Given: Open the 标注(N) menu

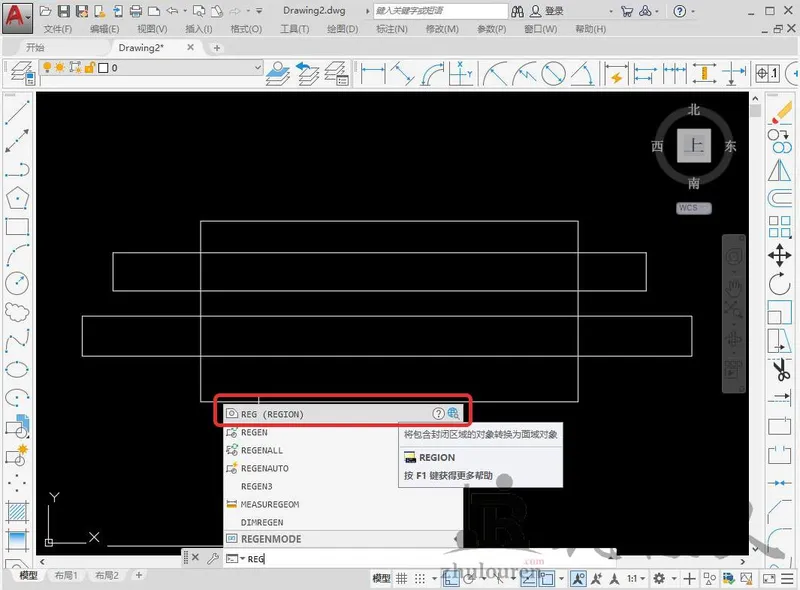Looking at the screenshot, I should 391,29.
